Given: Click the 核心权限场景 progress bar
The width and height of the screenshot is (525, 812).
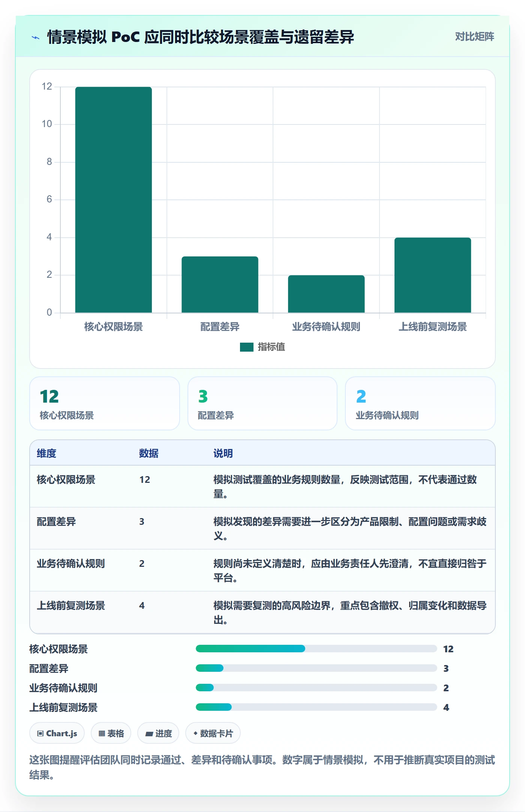Looking at the screenshot, I should (x=316, y=649).
